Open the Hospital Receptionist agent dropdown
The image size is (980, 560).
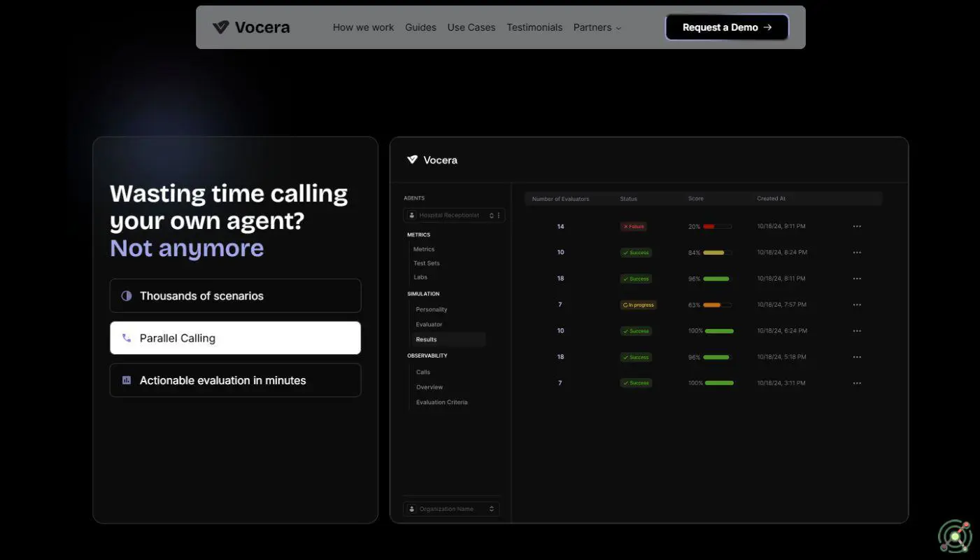point(450,216)
